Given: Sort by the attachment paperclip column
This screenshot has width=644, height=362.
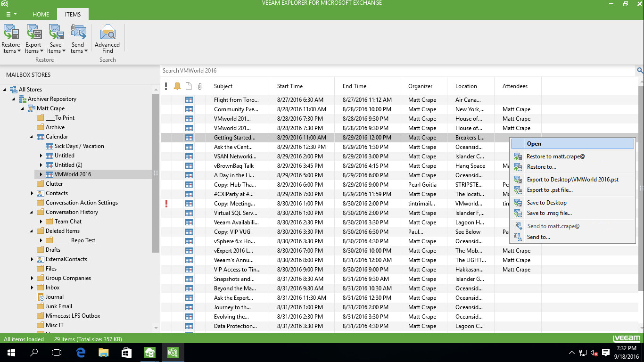Looking at the screenshot, I should [200, 86].
